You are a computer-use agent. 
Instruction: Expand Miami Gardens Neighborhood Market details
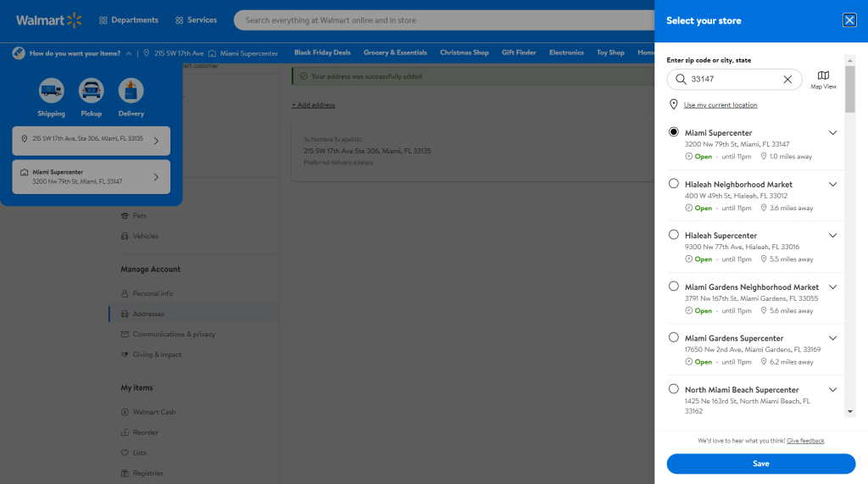coord(832,287)
